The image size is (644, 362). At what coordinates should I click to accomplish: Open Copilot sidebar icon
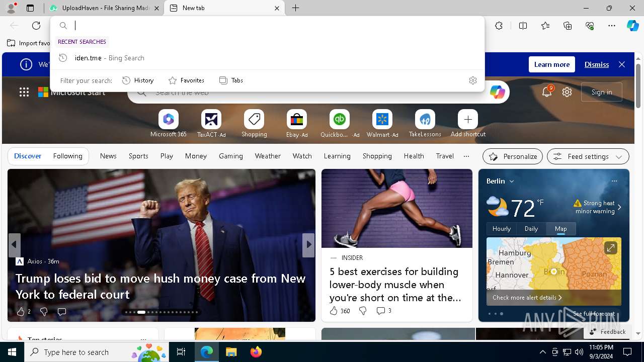[632, 26]
